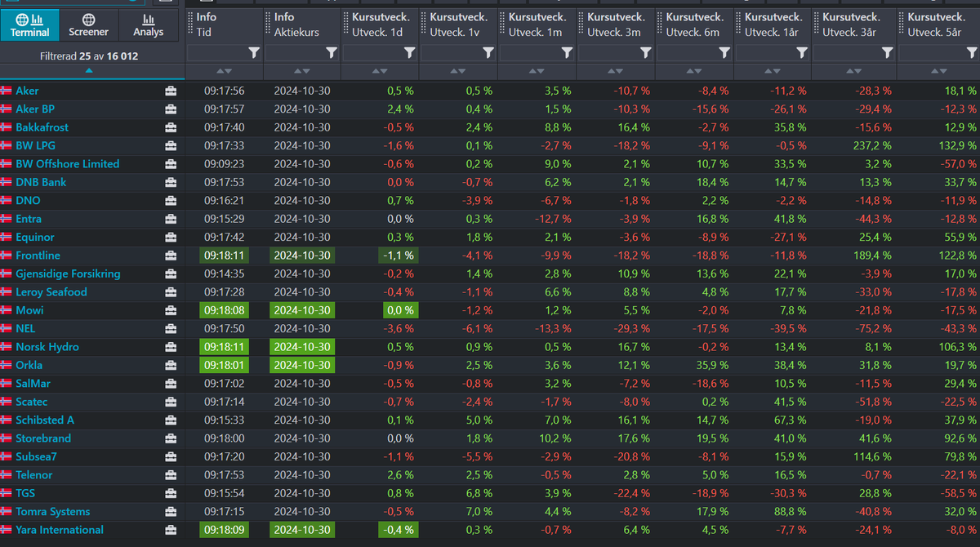Click the briefcase icon in the Yara International row
Screen dimensions: 980x547
click(171, 530)
